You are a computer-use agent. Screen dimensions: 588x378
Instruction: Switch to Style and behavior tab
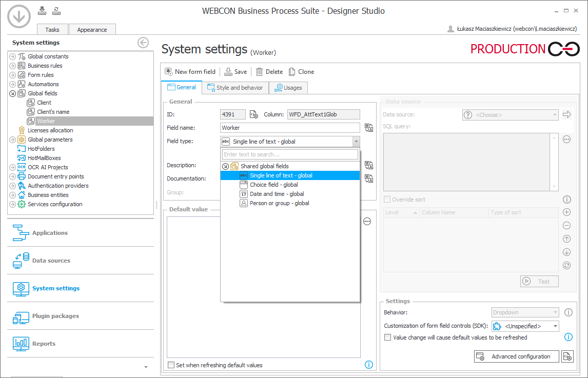click(x=235, y=88)
